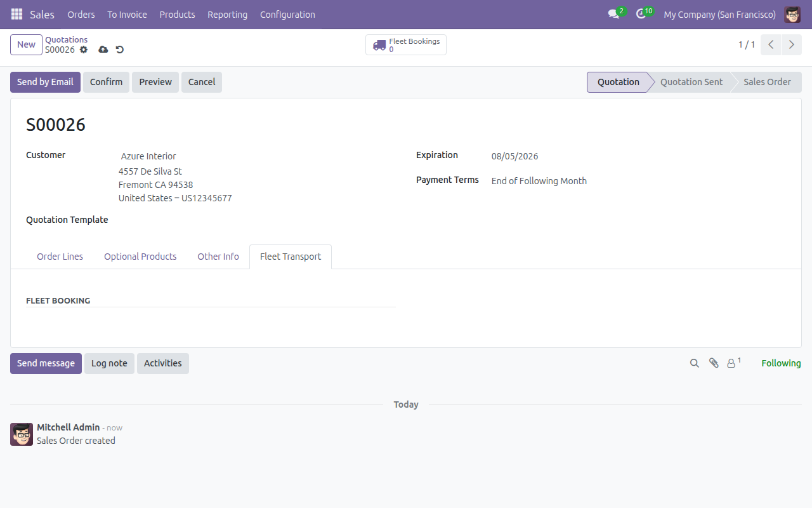
Task: Click the New button
Action: 26,44
